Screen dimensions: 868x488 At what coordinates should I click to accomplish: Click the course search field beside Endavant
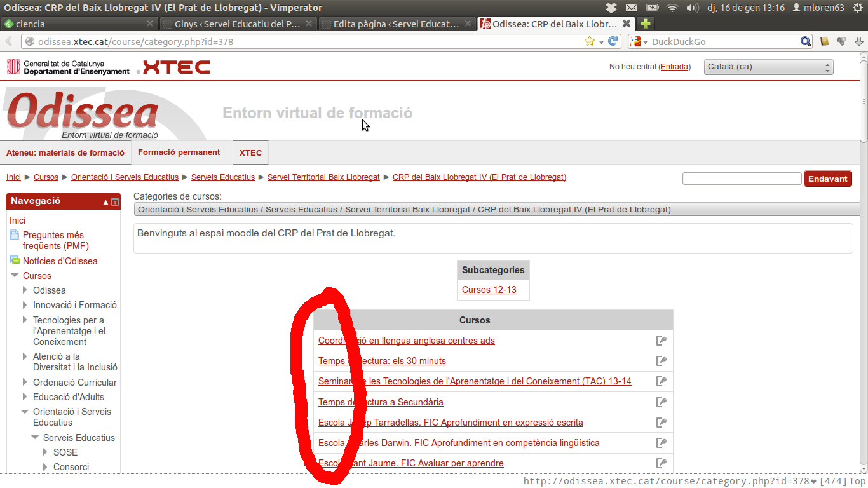click(742, 179)
